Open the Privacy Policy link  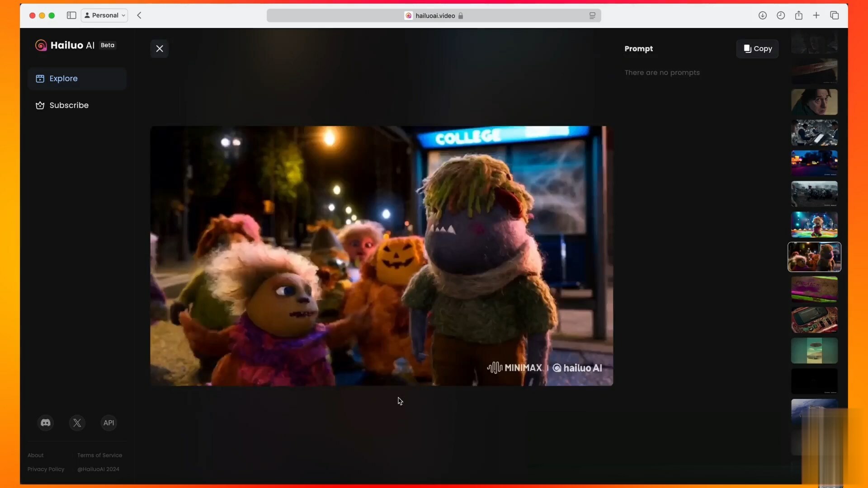tap(46, 469)
